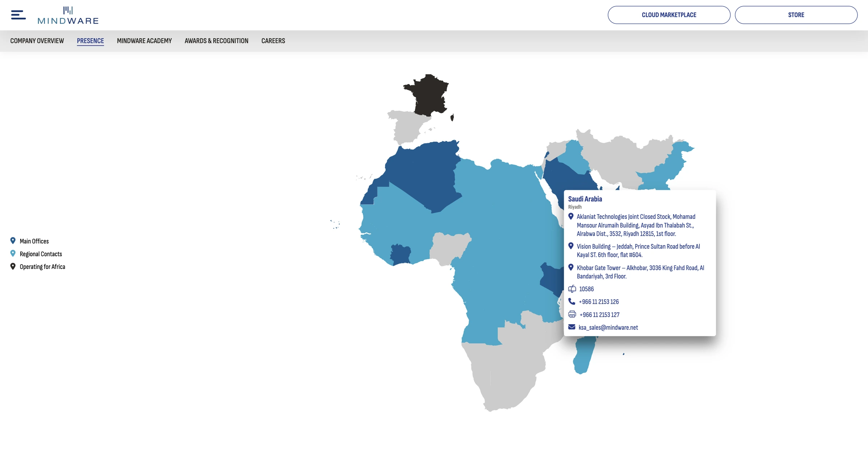Click fax number +966 11 2153 127

coord(600,315)
